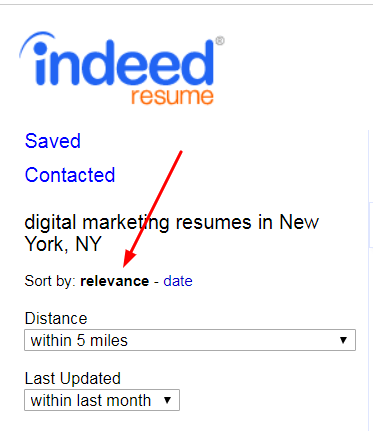Click the "digital marketing resumes in New York" heading

coord(172,233)
